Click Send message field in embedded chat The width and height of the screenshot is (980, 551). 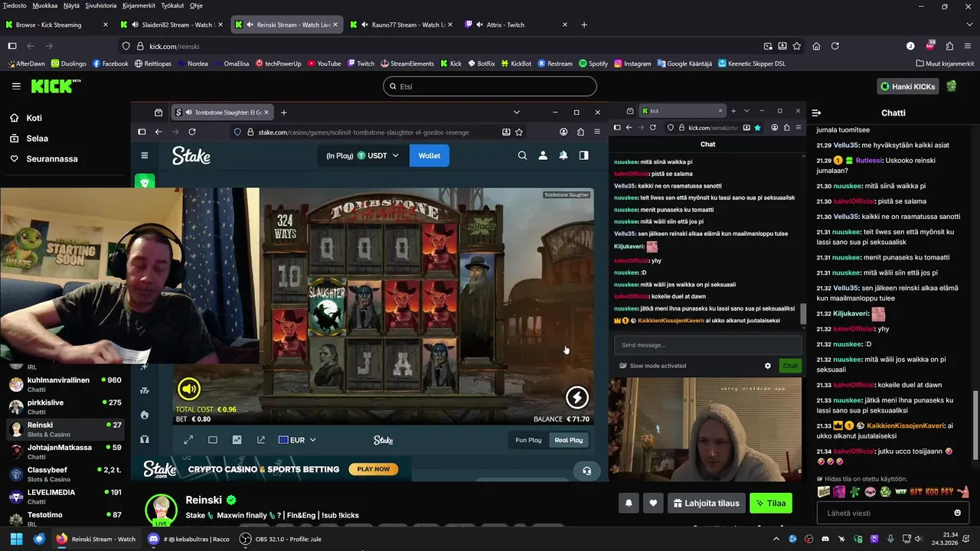pos(707,345)
